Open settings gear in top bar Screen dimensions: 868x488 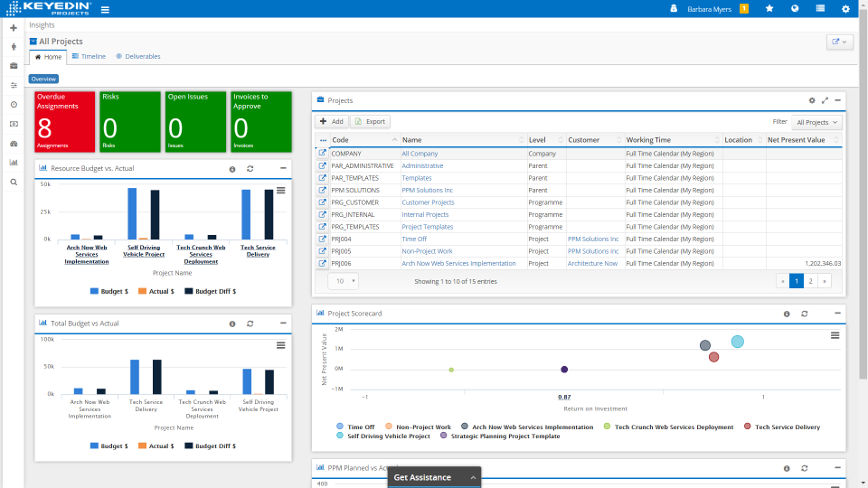tap(846, 9)
